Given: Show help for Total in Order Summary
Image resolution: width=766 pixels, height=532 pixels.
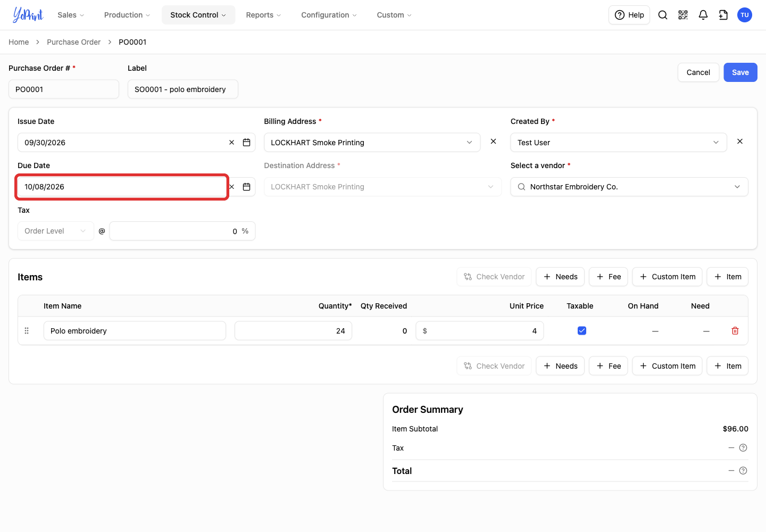Looking at the screenshot, I should pyautogui.click(x=744, y=471).
